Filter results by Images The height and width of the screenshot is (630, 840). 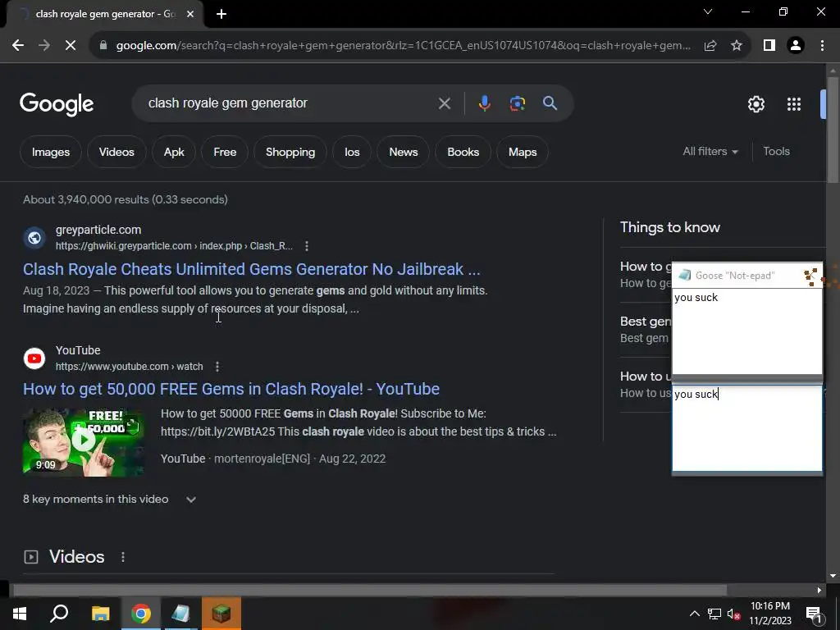pos(51,152)
